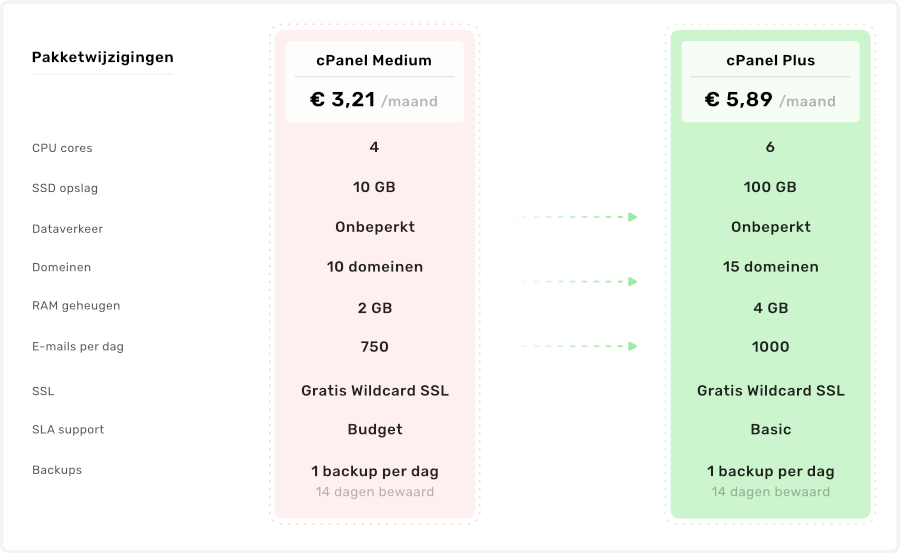Click the Pakketwijzigingen heading

[103, 57]
